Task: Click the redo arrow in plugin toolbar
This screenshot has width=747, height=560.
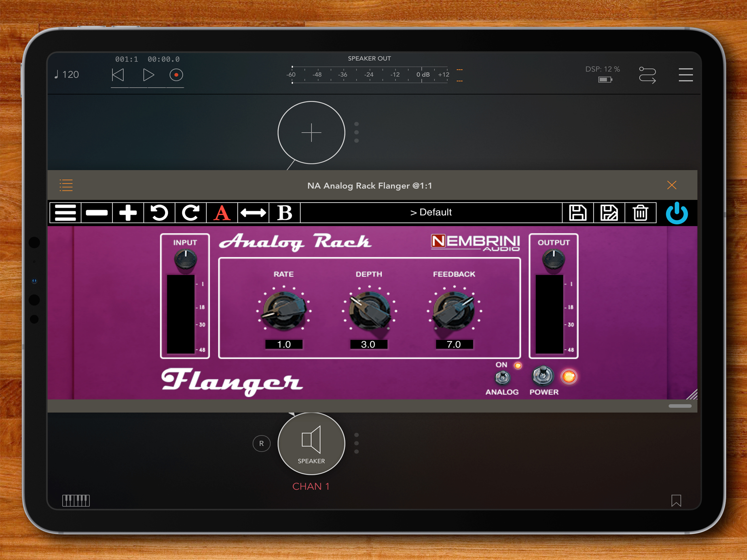Action: click(x=191, y=212)
